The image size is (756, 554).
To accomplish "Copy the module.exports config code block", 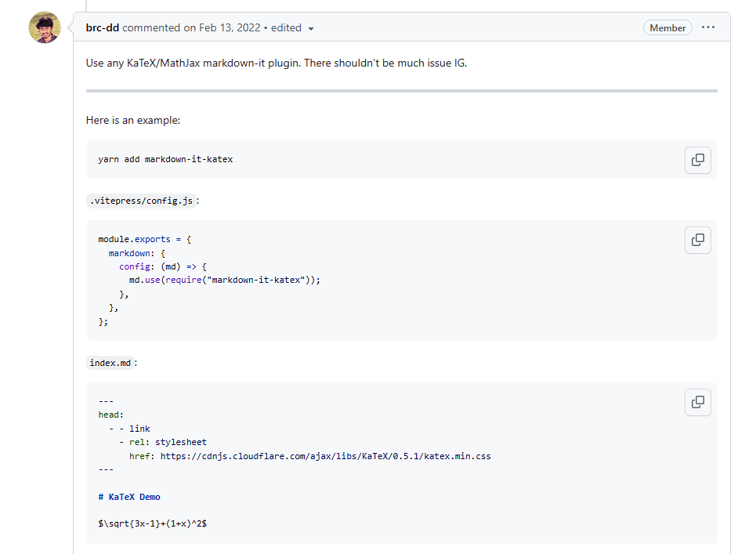I will pyautogui.click(x=697, y=240).
